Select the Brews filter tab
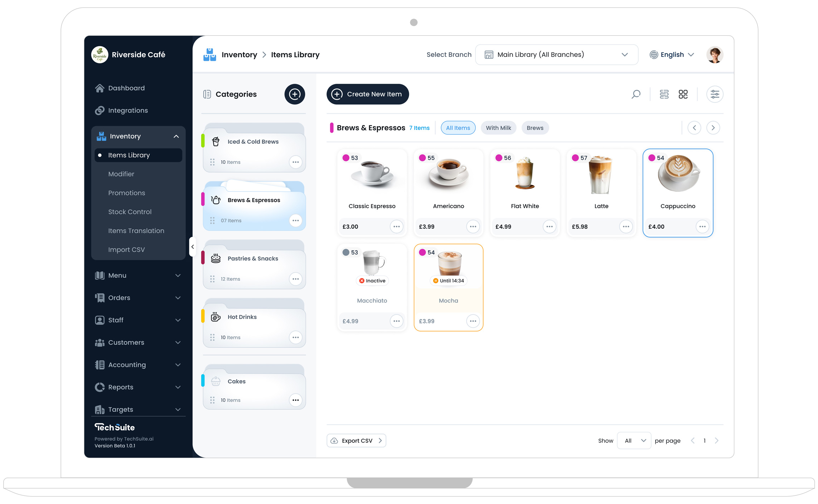 [x=535, y=128]
